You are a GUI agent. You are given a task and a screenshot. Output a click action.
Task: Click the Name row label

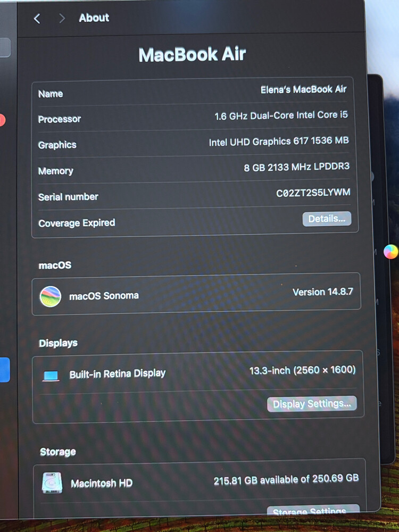point(51,94)
